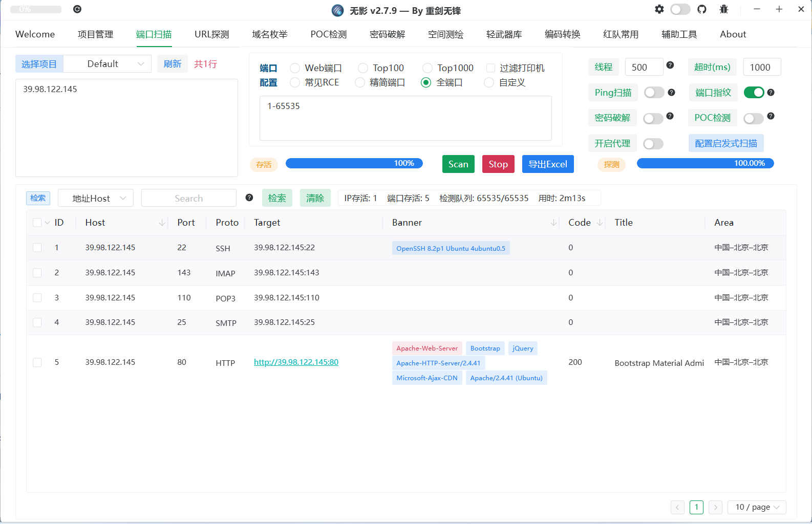The width and height of the screenshot is (812, 524).
Task: Open the About tab
Action: point(733,34)
